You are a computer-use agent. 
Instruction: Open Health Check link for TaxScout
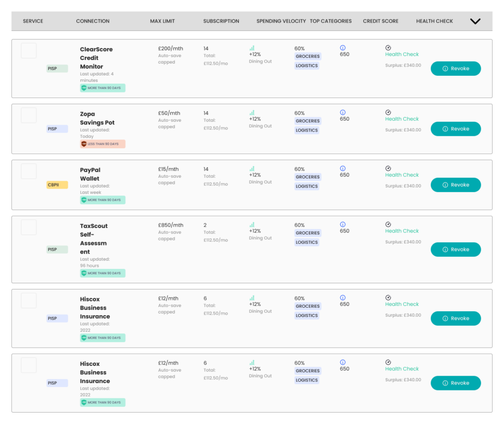pos(402,231)
